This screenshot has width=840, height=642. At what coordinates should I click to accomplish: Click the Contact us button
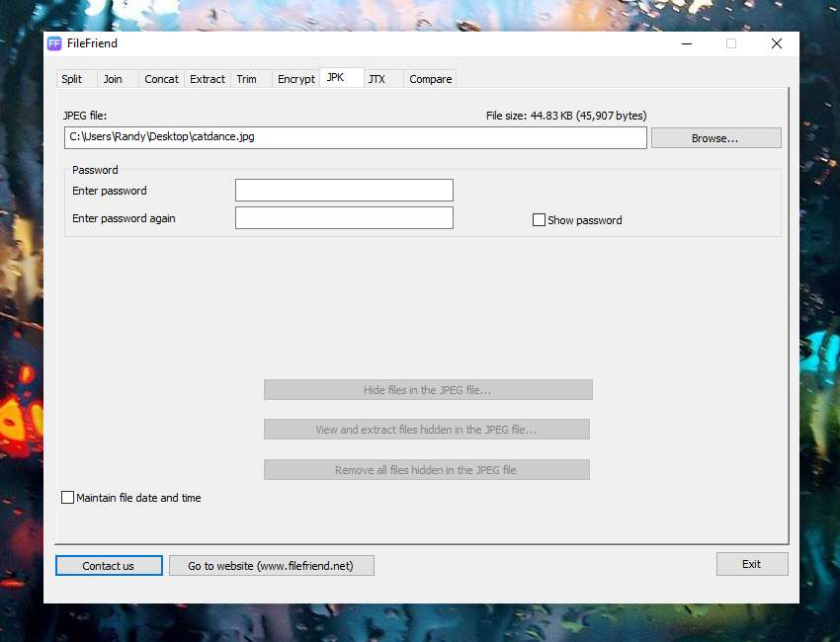tap(109, 565)
